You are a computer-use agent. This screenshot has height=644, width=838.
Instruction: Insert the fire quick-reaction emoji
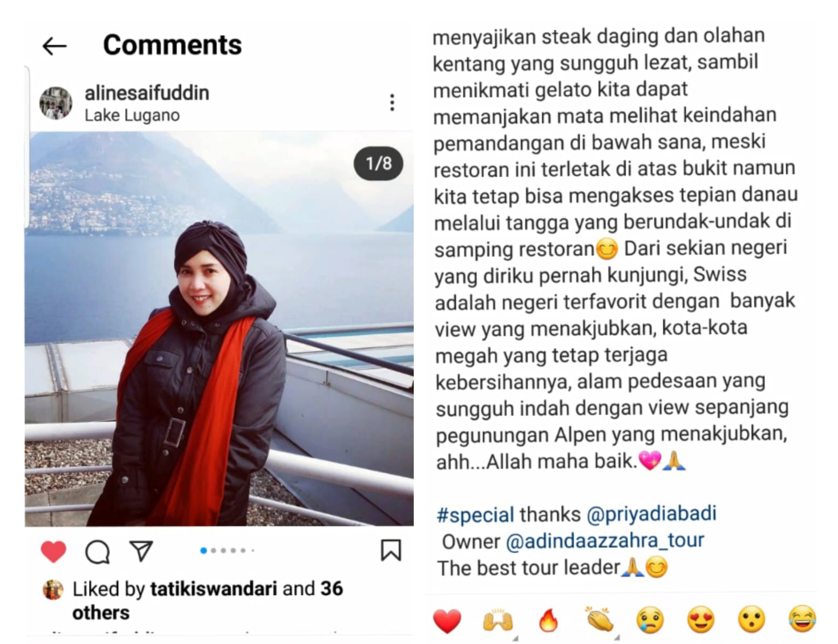pos(548,620)
